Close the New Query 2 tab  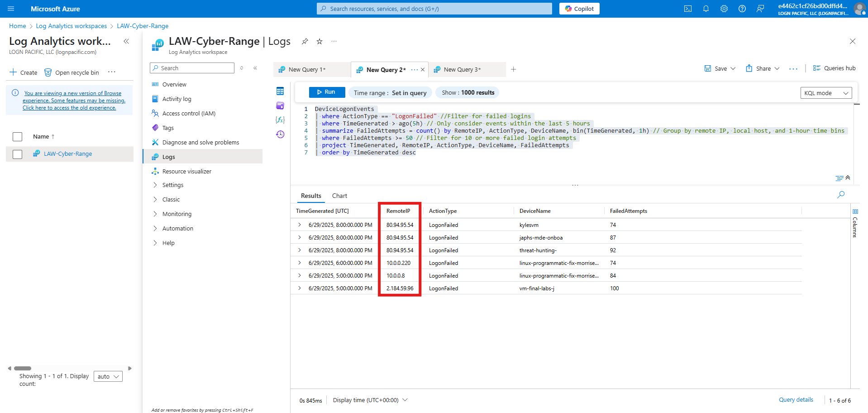click(423, 70)
